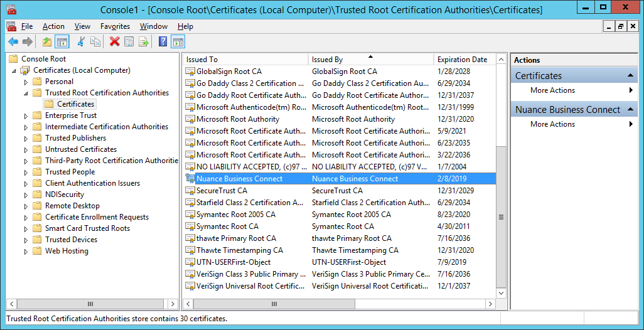The width and height of the screenshot is (644, 330).
Task: Click the Cut scissors icon
Action: [x=81, y=42]
